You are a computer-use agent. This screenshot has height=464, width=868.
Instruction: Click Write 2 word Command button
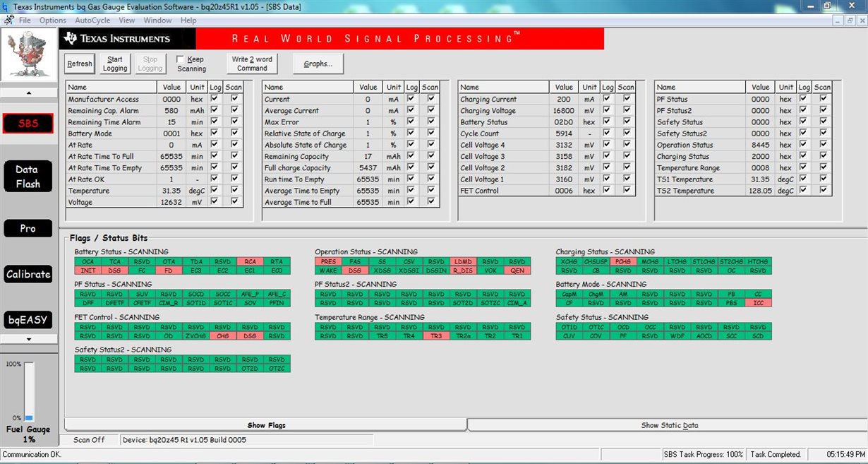[x=252, y=64]
